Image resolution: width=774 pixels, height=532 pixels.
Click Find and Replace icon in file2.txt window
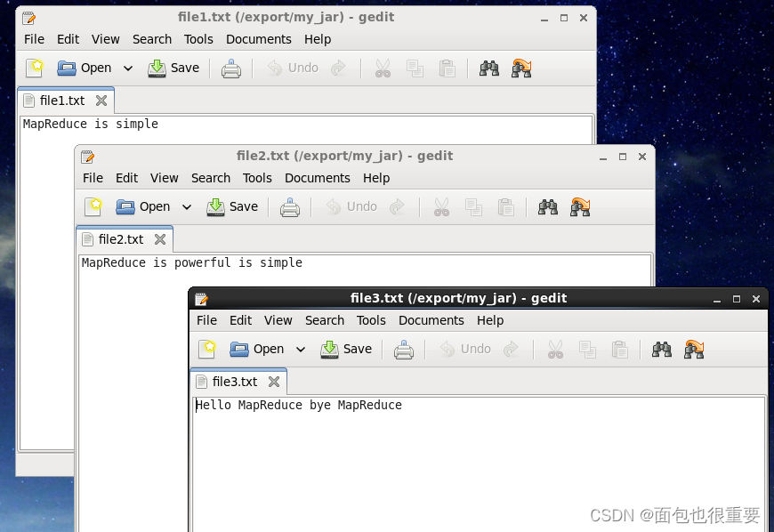pos(580,206)
